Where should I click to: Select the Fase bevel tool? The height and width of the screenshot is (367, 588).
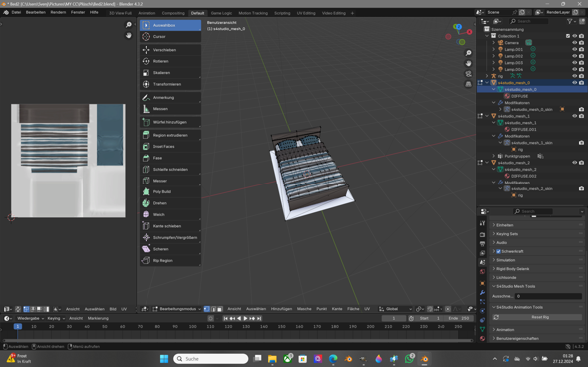(x=170, y=158)
